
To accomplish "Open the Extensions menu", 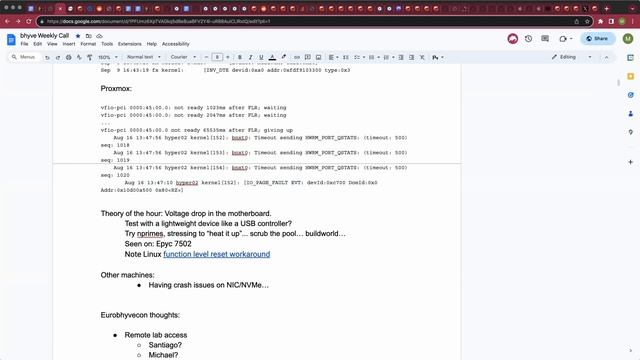I will point(129,44).
